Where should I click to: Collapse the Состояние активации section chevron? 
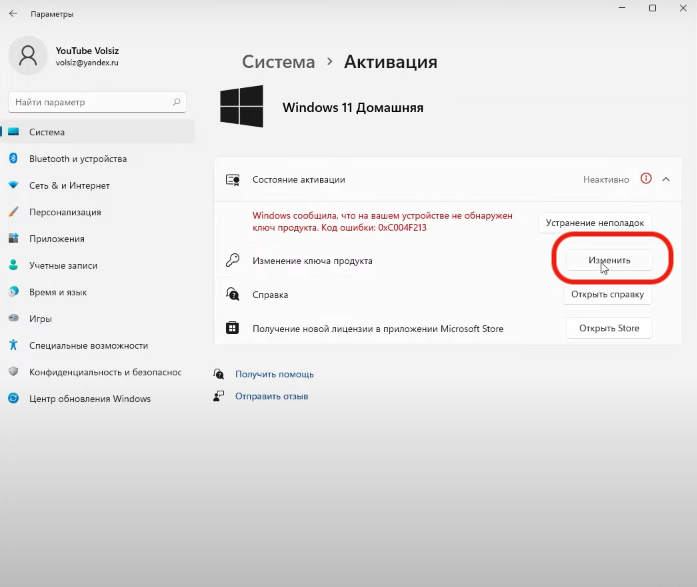click(x=666, y=179)
